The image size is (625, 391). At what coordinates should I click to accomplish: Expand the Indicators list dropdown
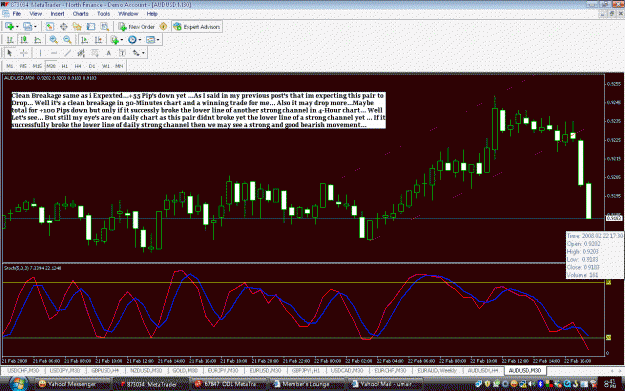122,40
